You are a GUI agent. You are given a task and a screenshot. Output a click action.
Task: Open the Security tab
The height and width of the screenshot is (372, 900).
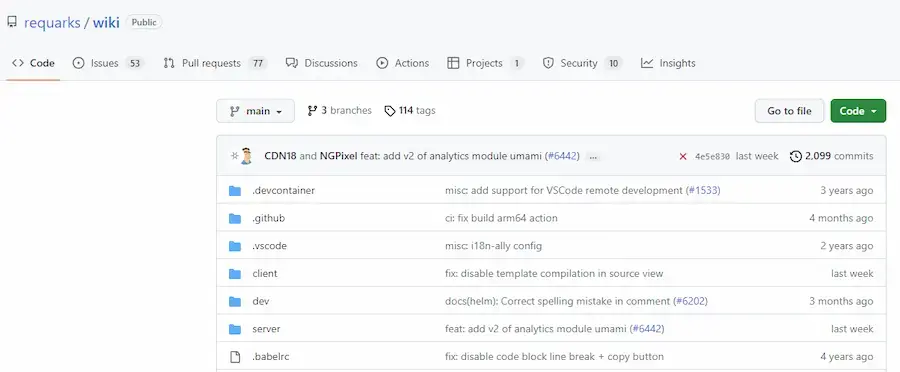point(583,63)
